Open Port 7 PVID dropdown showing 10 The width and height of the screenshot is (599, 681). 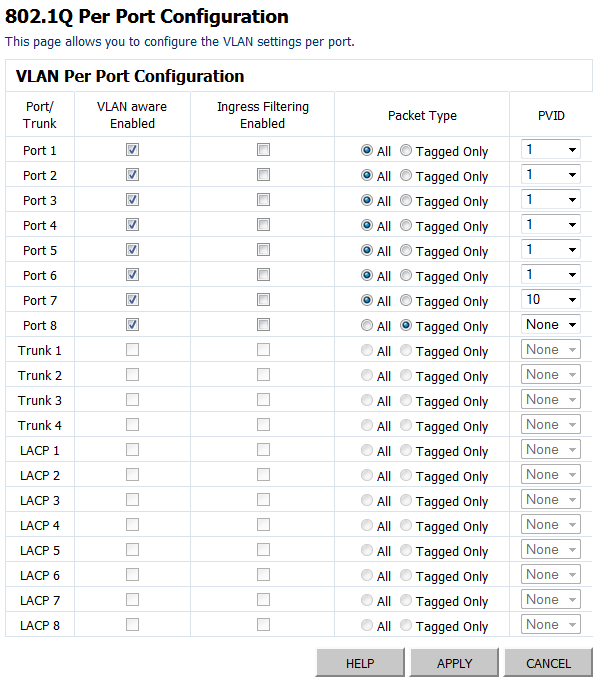(x=551, y=299)
